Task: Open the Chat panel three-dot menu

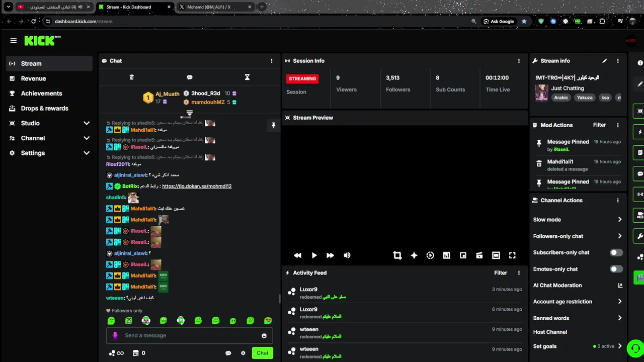Action: pos(272,61)
